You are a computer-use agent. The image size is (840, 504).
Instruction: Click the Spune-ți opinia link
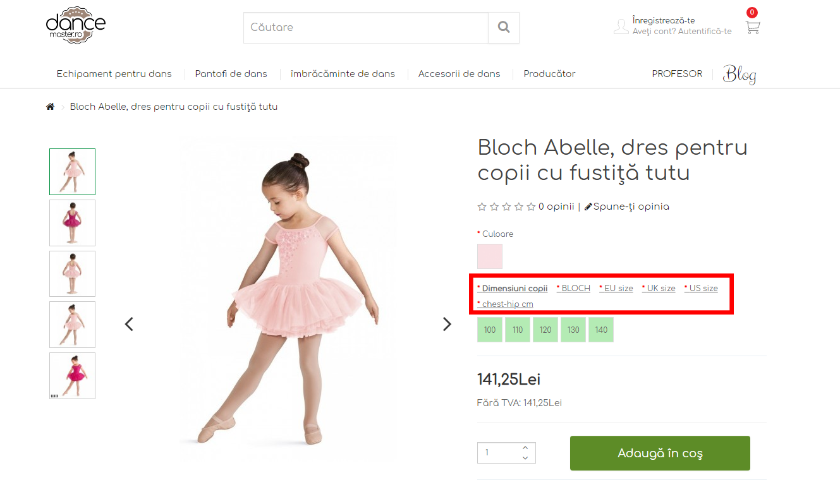click(626, 207)
